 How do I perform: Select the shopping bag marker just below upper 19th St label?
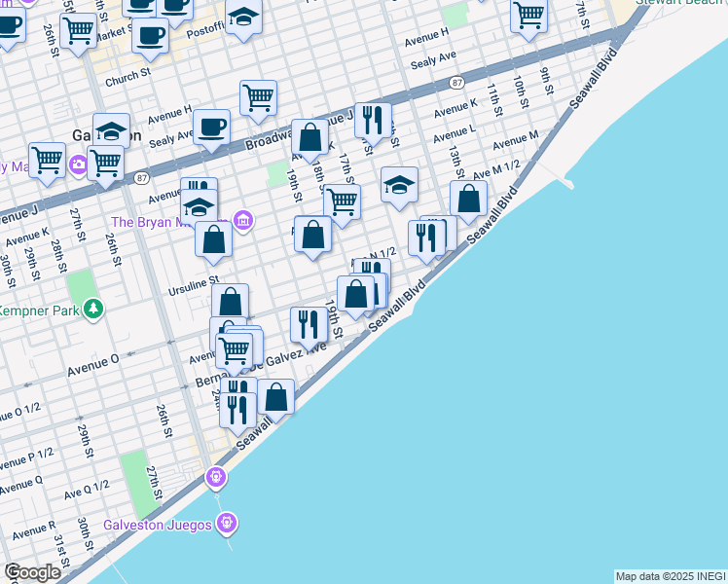(x=313, y=235)
